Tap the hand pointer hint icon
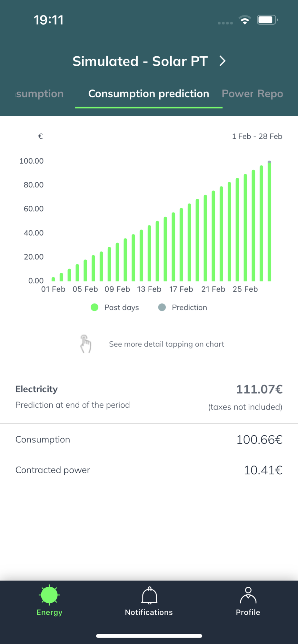 click(85, 344)
